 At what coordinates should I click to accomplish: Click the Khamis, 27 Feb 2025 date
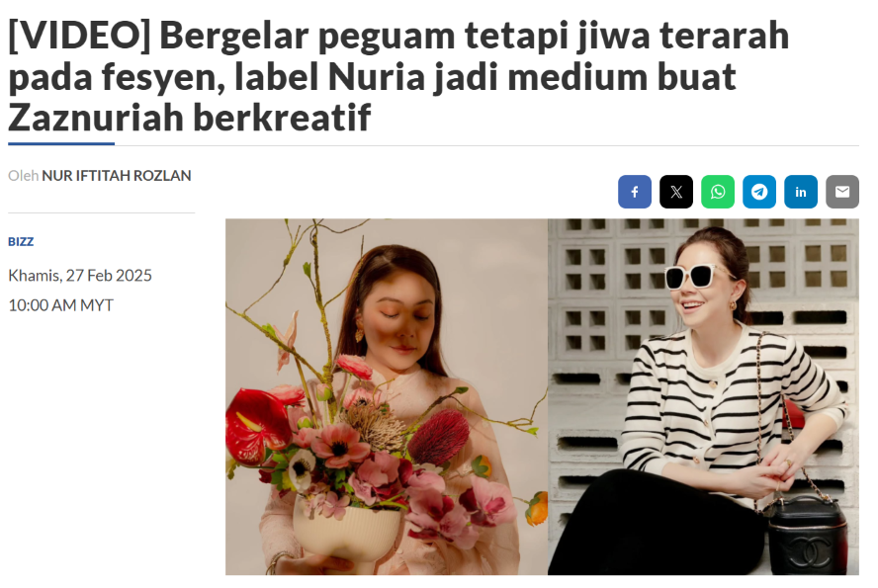80,276
